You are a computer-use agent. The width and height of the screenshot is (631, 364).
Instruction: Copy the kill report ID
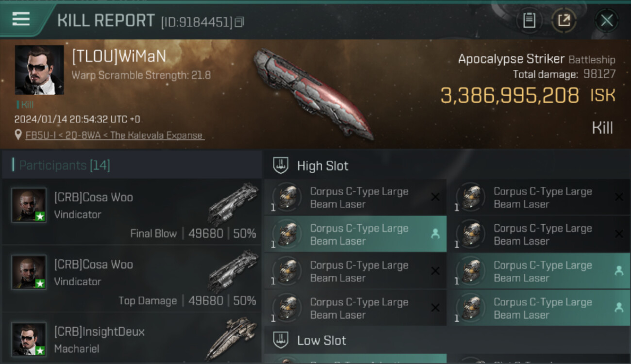239,22
